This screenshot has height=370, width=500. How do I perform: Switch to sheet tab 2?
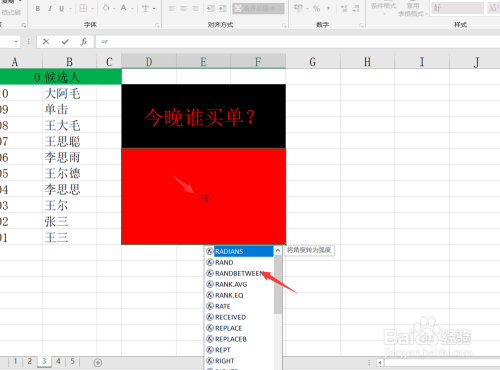pyautogui.click(x=30, y=361)
